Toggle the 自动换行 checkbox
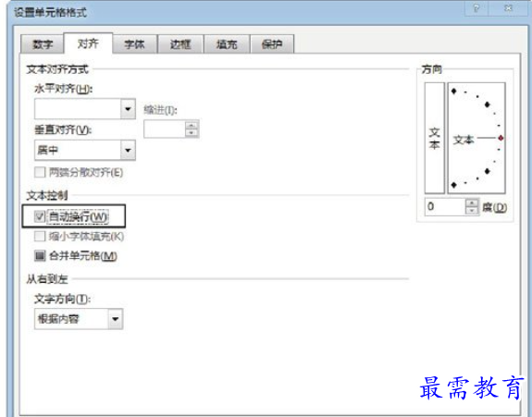 [x=40, y=216]
